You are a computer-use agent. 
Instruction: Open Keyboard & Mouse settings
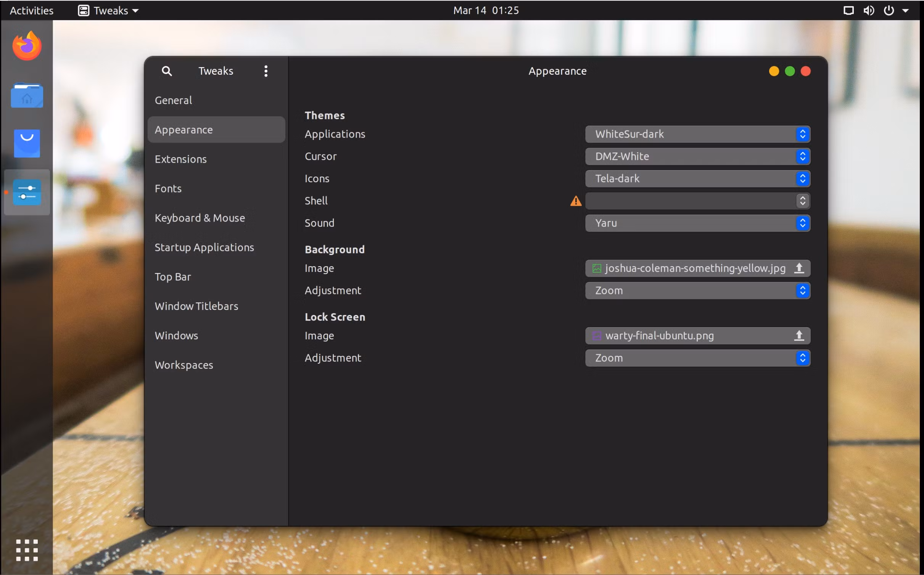pos(216,218)
